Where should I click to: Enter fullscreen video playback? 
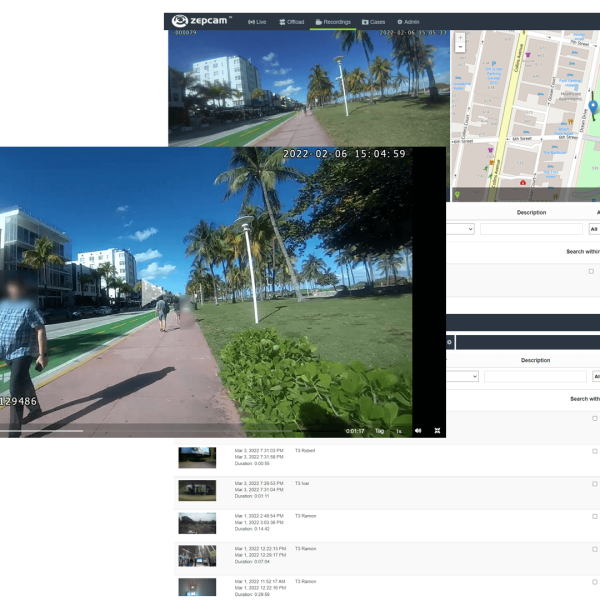436,431
